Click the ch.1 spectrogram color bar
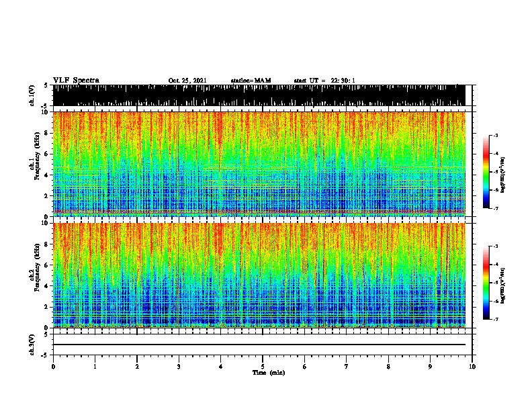The width and height of the screenshot is (532, 411). [486, 172]
